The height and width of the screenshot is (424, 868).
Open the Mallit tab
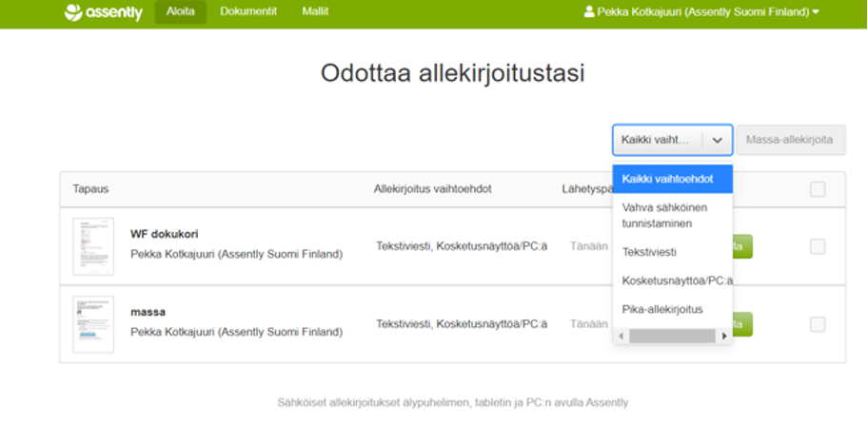(316, 11)
